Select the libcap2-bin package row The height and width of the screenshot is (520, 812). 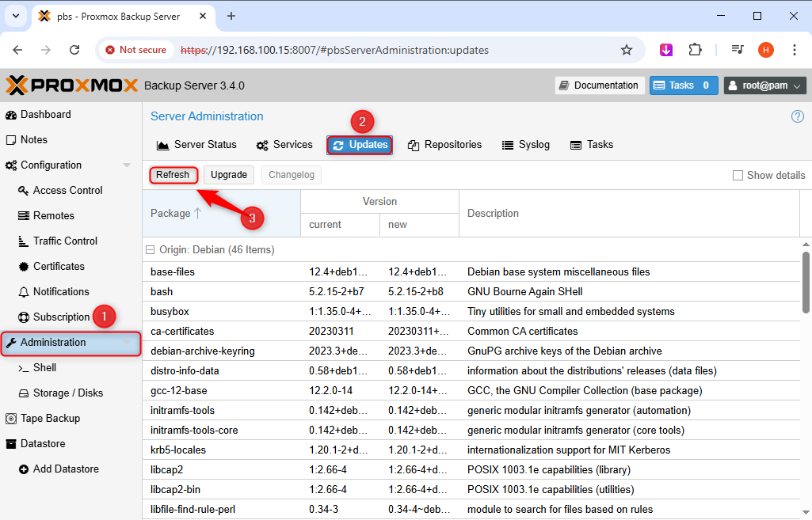[471, 489]
